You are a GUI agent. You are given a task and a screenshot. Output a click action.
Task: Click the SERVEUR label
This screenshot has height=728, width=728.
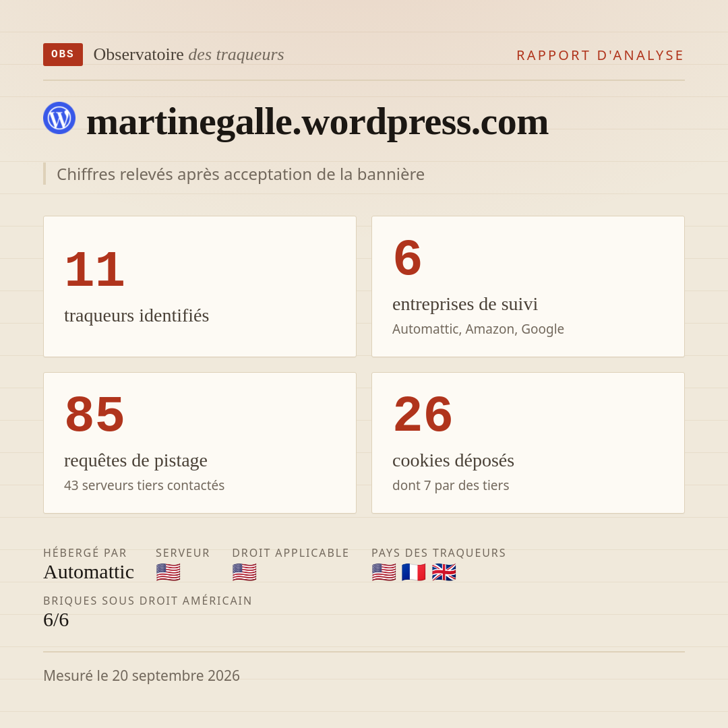(183, 553)
